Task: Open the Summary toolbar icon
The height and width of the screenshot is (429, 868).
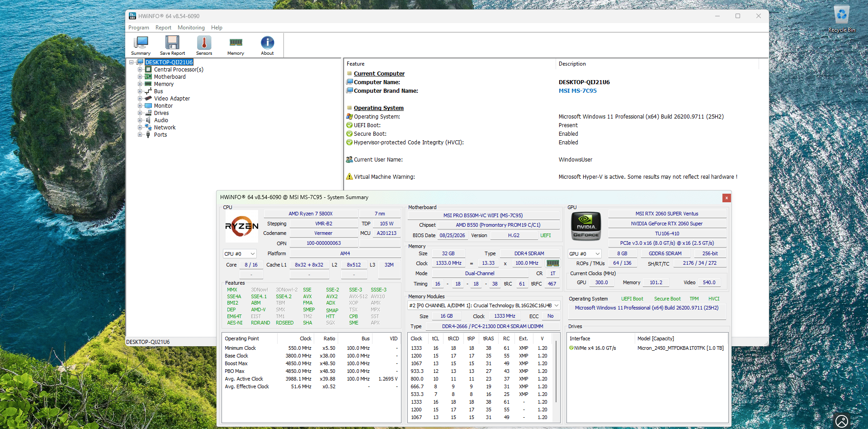Action: pos(141,45)
